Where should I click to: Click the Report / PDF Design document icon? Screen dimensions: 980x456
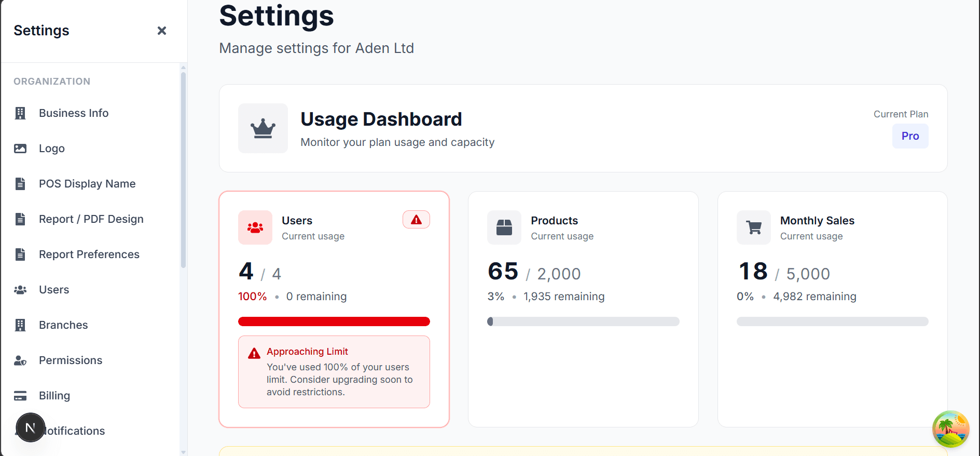tap(20, 219)
